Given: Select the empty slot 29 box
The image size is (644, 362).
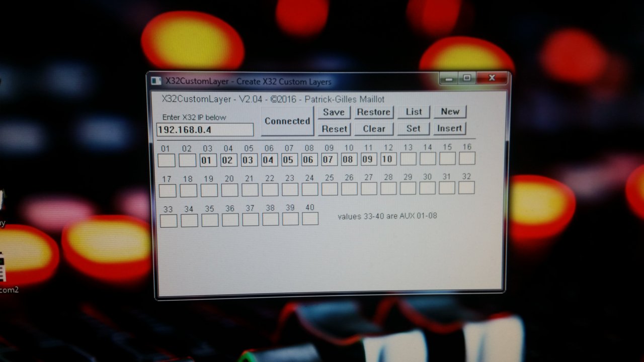Looking at the screenshot, I should click(408, 188).
